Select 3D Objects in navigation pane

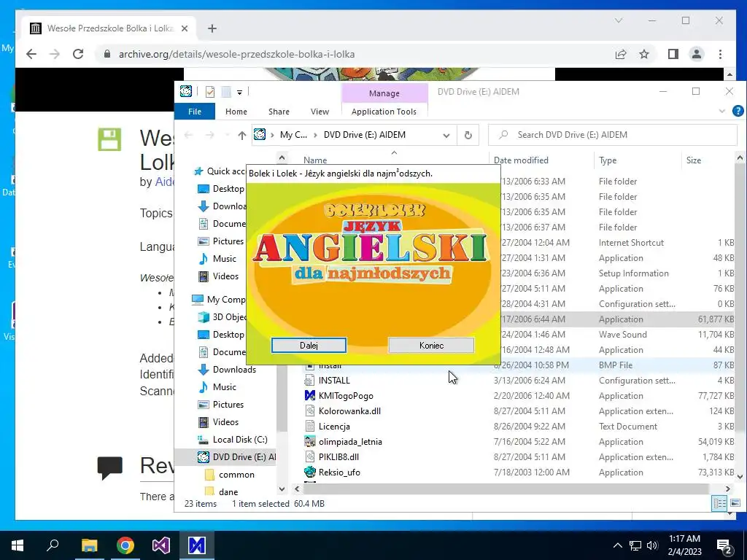coord(228,316)
